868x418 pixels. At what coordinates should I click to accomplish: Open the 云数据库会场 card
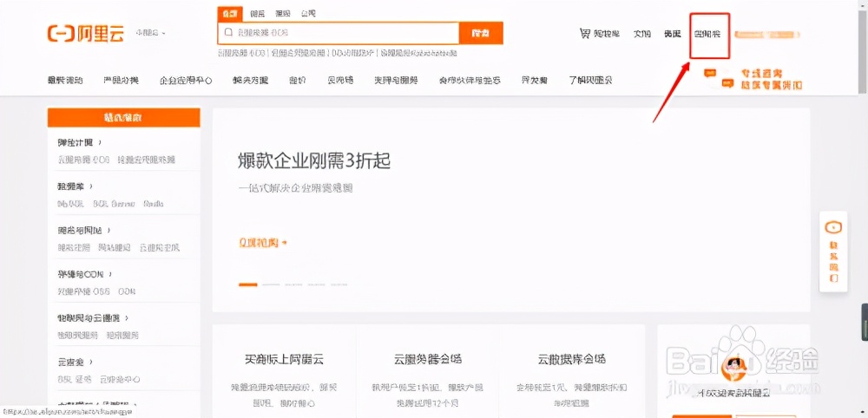(572, 371)
